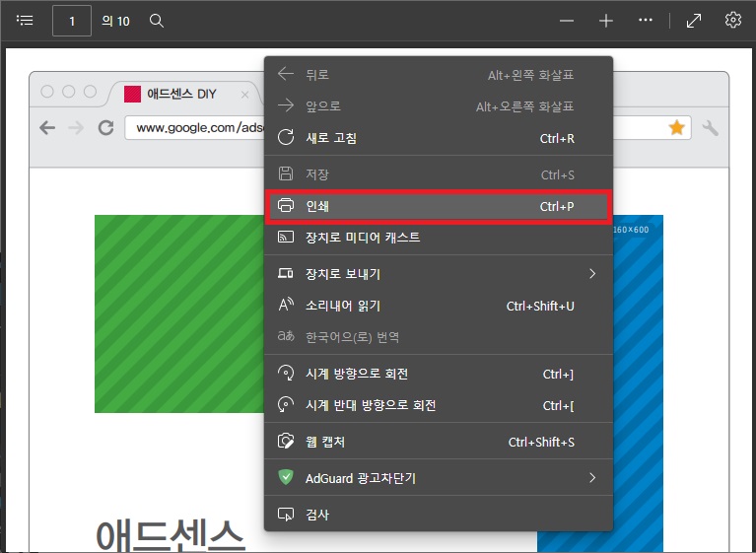Select 소리내어 읽기 (Read aloud) entry
The height and width of the screenshot is (553, 756).
coord(439,306)
